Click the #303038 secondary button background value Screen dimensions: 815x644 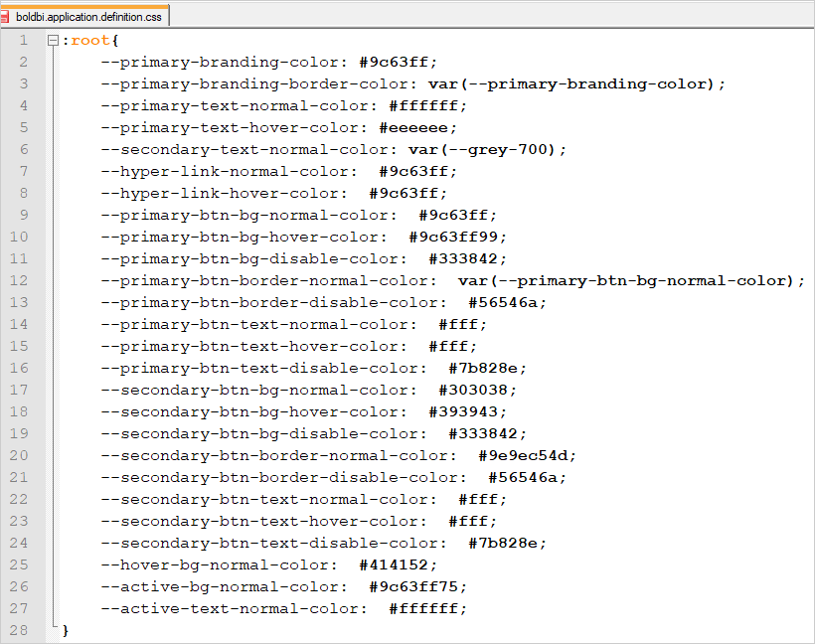(x=477, y=391)
